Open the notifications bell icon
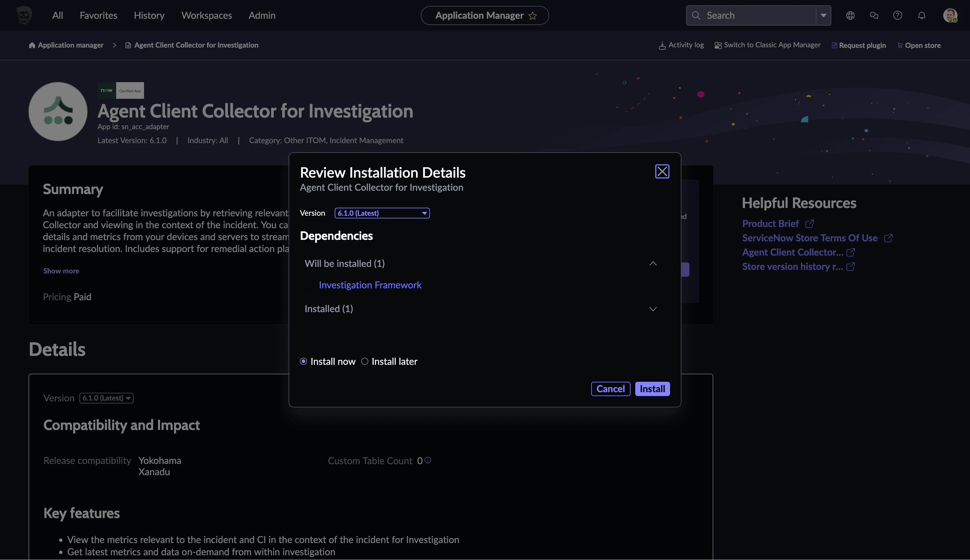Screen dimensions: 970x560 coord(921,15)
